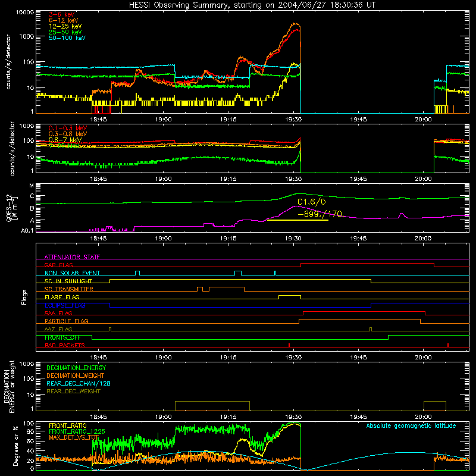Click the MAX_DET_VS_TOT legend label

(x=74, y=437)
